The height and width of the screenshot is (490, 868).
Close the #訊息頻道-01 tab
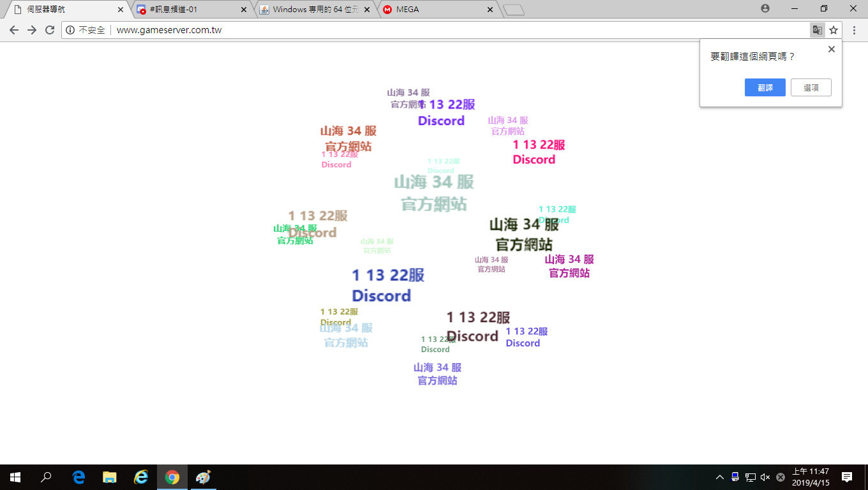(x=243, y=10)
